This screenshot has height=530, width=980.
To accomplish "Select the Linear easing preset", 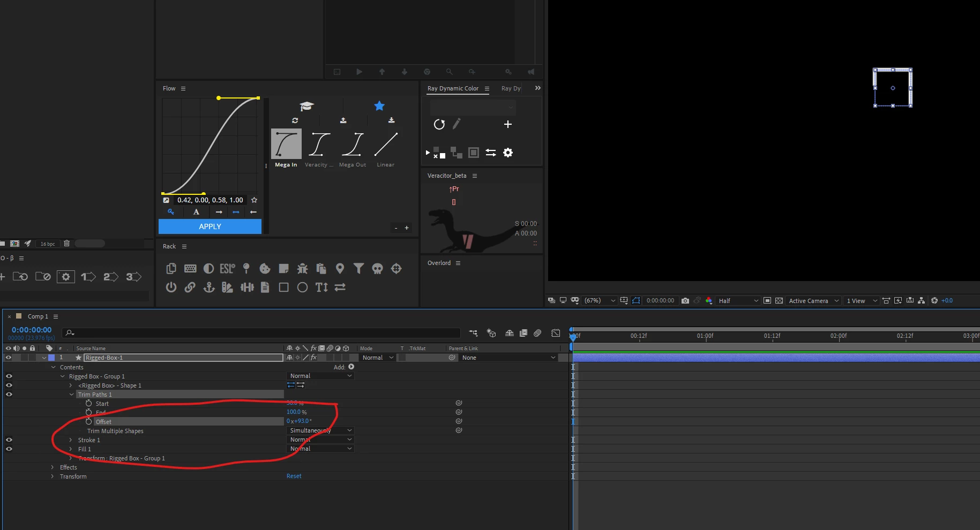I will pos(386,149).
